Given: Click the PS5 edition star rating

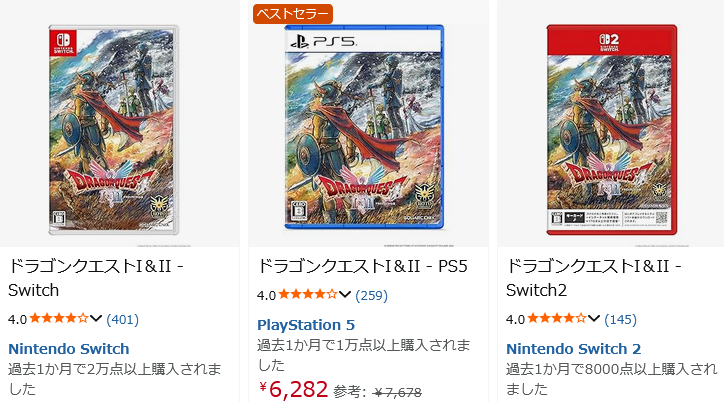Looking at the screenshot, I should click(x=307, y=295).
